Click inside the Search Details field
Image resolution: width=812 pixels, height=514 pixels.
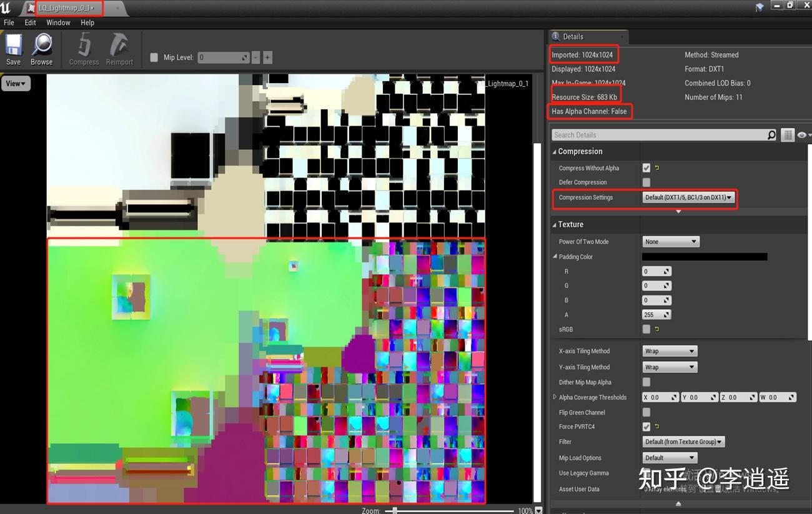pyautogui.click(x=656, y=134)
